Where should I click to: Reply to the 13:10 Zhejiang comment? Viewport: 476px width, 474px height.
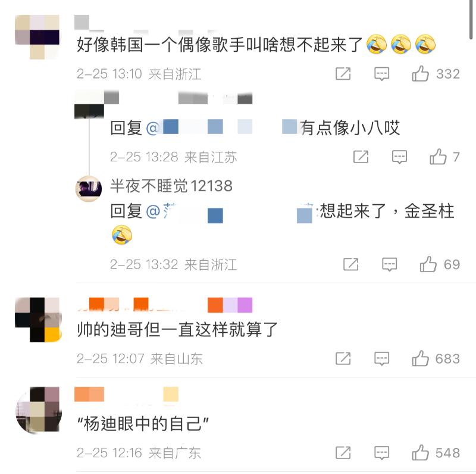(381, 74)
